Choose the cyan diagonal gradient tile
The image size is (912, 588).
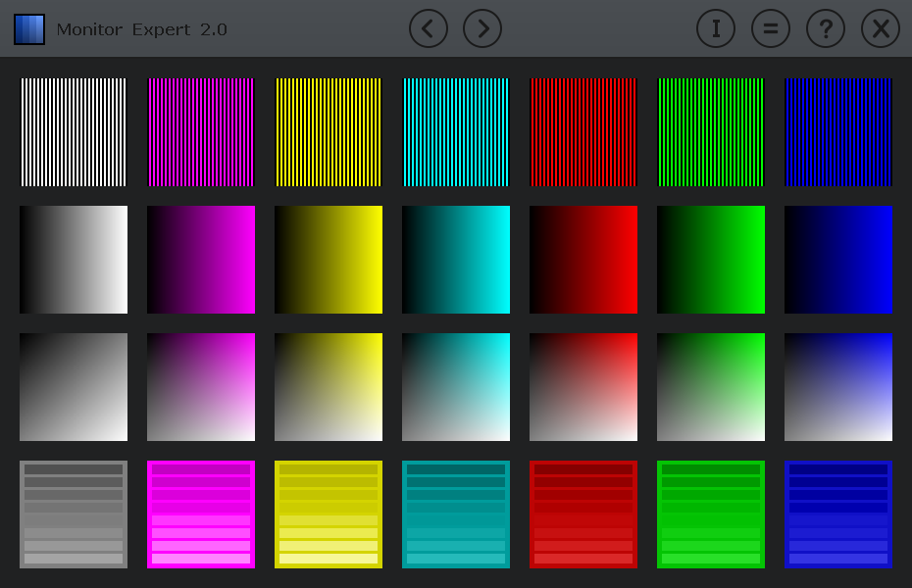[455, 387]
